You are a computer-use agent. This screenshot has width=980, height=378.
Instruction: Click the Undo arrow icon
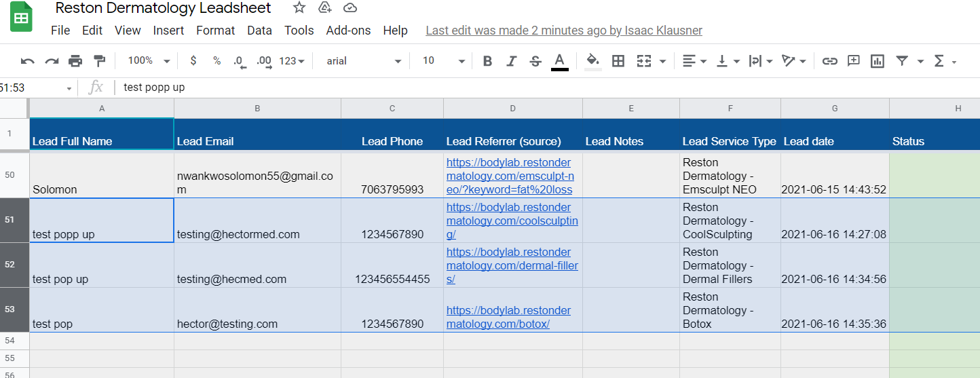pos(28,61)
